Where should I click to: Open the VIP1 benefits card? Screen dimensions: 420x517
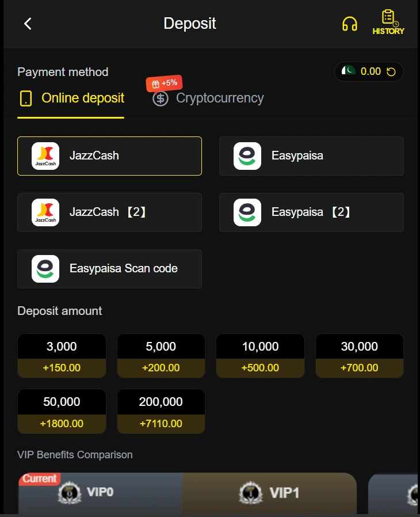point(269,493)
